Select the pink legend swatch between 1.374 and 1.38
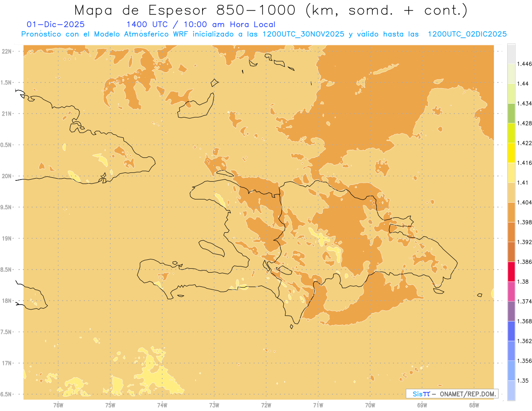This screenshot has width=532, height=411. pyautogui.click(x=511, y=291)
